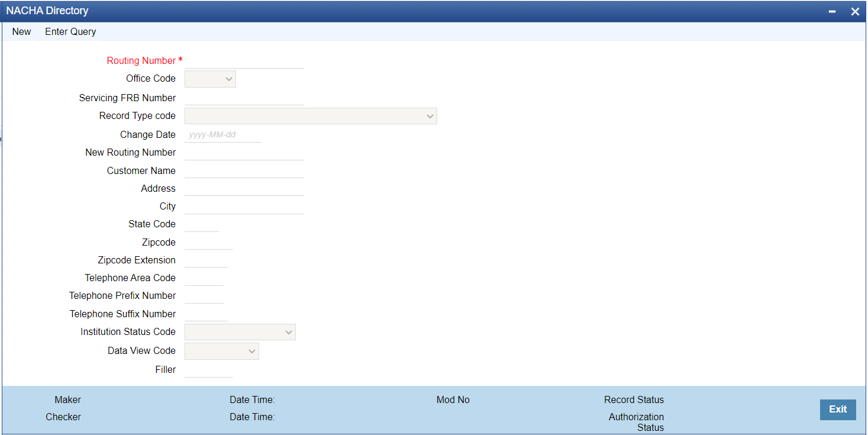Image resolution: width=868 pixels, height=435 pixels.
Task: Minimize the NACHA Directory window
Action: [x=832, y=12]
